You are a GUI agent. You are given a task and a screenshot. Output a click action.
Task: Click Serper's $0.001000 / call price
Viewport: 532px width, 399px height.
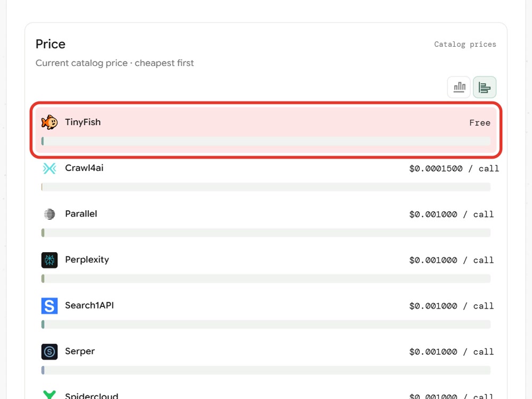(x=451, y=352)
